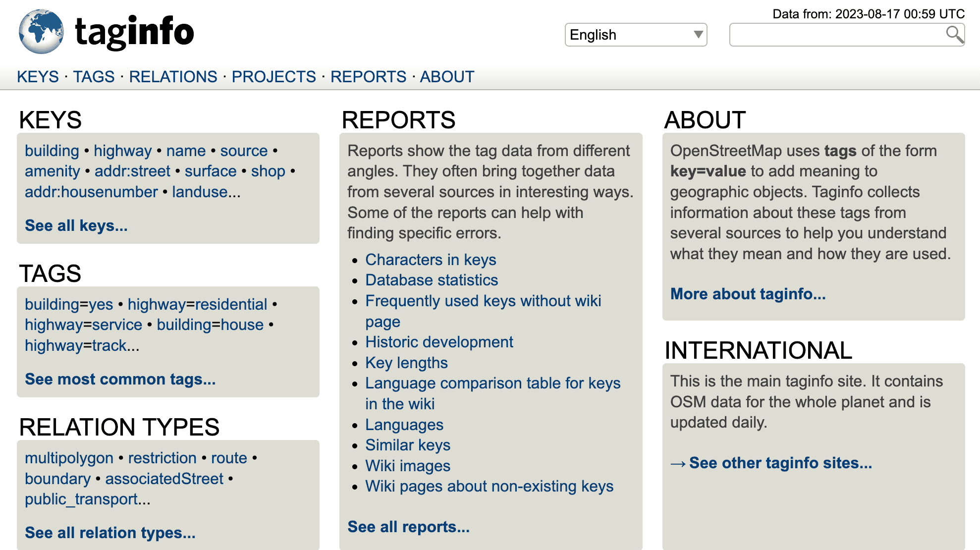980x550 pixels.
Task: Open the boundary relation type
Action: coord(57,479)
